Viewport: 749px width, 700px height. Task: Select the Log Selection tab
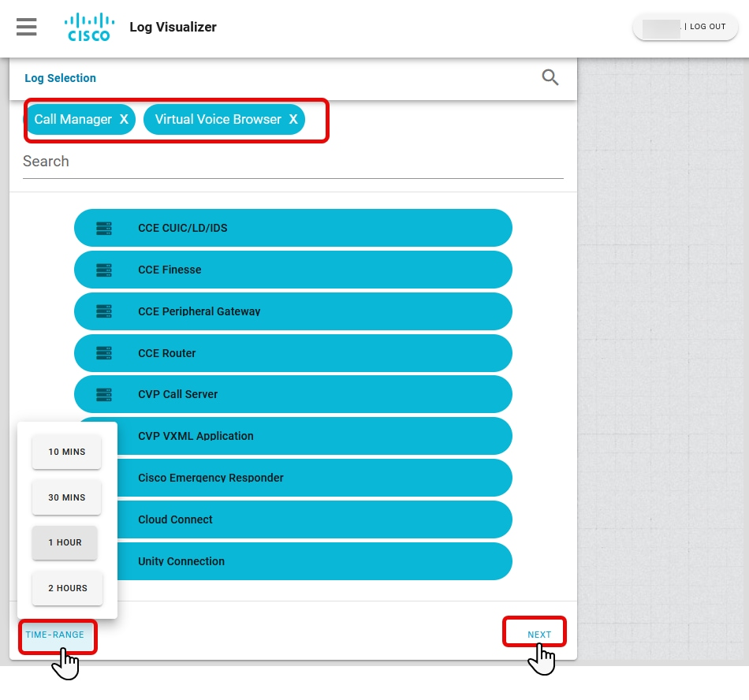pyautogui.click(x=60, y=77)
